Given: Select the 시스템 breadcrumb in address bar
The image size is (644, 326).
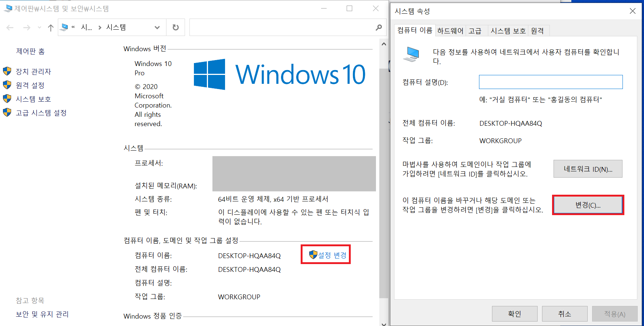Looking at the screenshot, I should (x=116, y=27).
